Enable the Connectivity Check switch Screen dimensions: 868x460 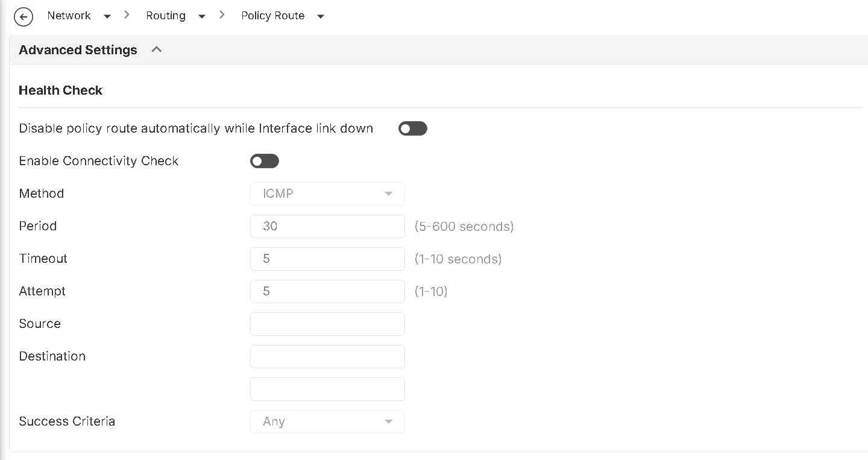pos(265,161)
